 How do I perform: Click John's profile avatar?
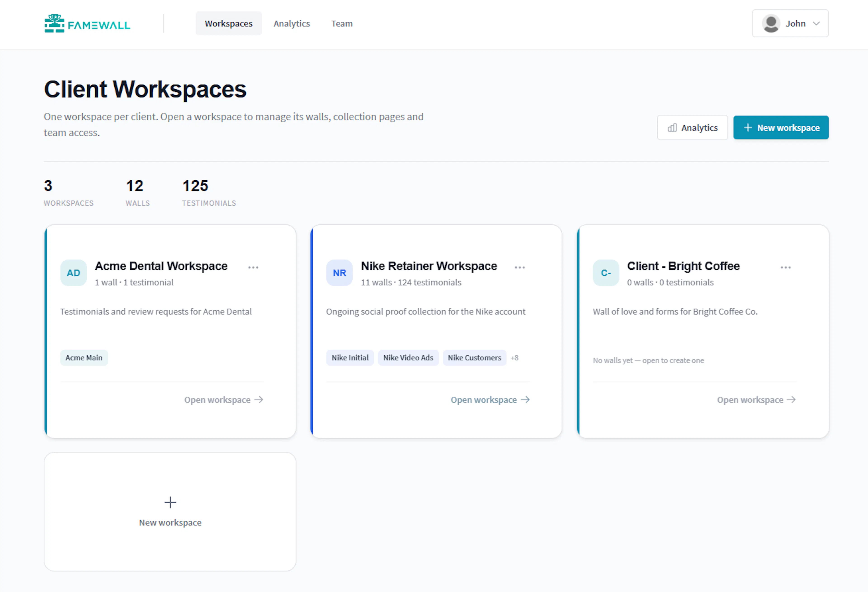pyautogui.click(x=771, y=24)
